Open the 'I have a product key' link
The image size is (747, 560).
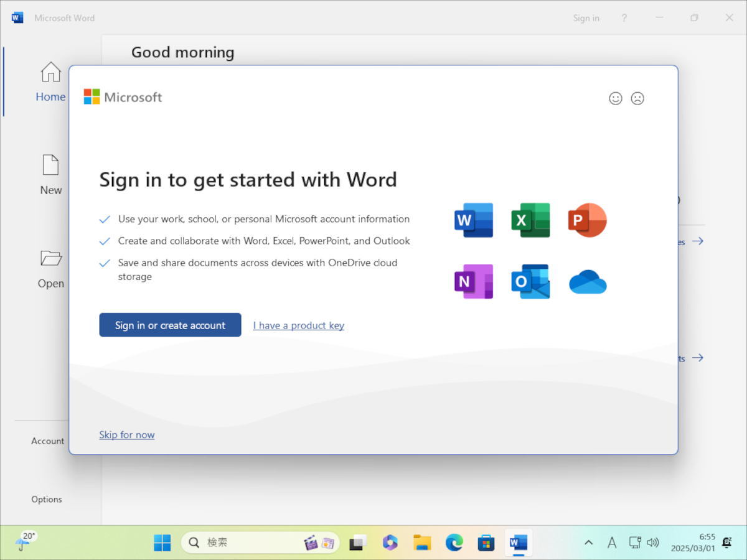[298, 325]
